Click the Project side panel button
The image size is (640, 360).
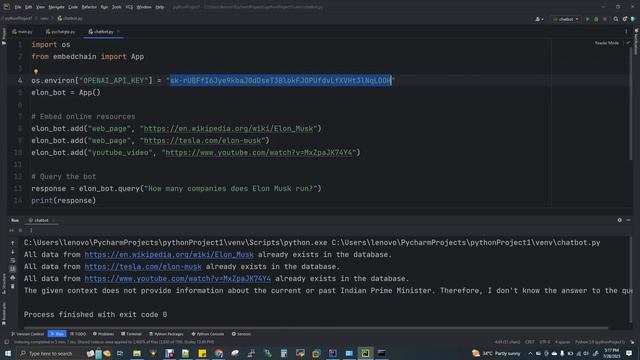click(x=4, y=36)
